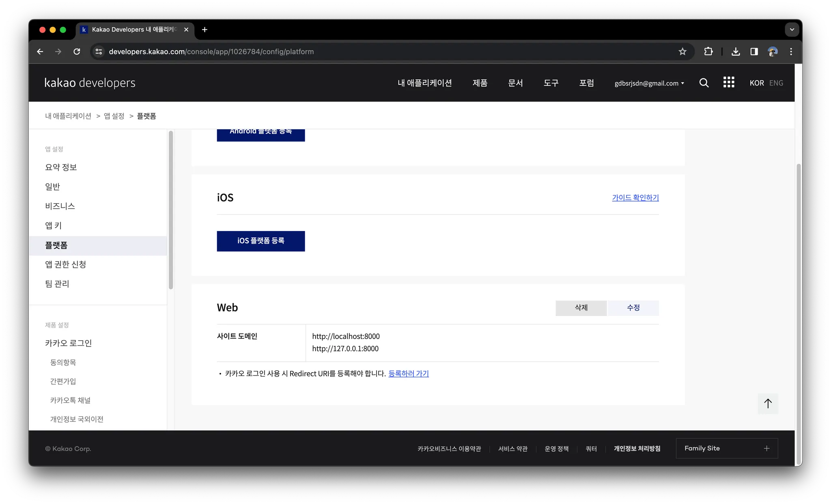Viewport: 831px width, 504px height.
Task: Switch language to ENG
Action: (776, 83)
